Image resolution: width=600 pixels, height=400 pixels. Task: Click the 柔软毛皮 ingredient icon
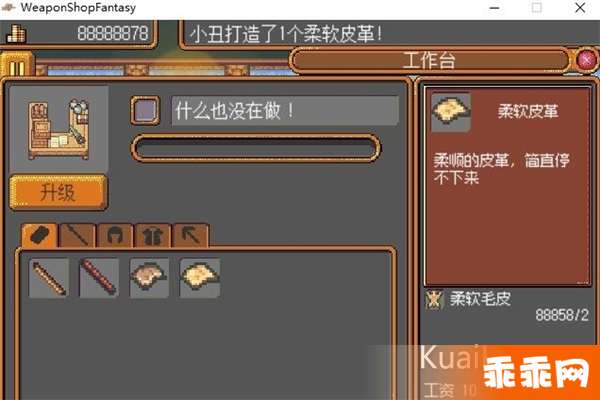tap(435, 299)
